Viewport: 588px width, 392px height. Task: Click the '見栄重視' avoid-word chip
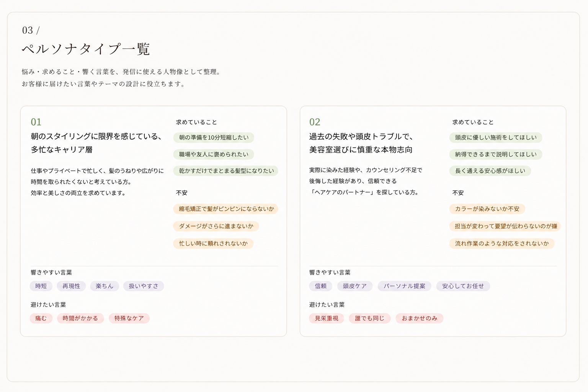327,318
